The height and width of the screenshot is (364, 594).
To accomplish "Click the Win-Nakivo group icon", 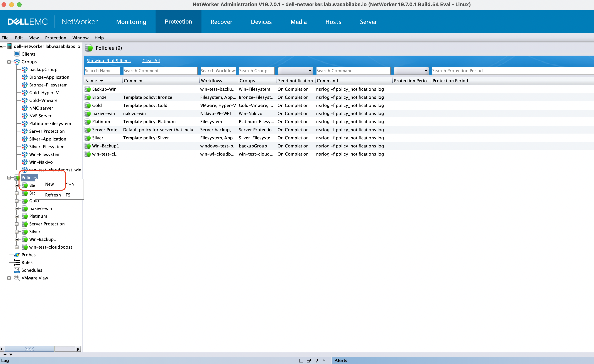I will 25,162.
